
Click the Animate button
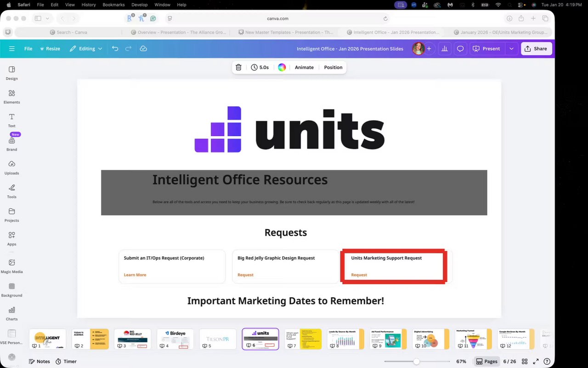304,67
